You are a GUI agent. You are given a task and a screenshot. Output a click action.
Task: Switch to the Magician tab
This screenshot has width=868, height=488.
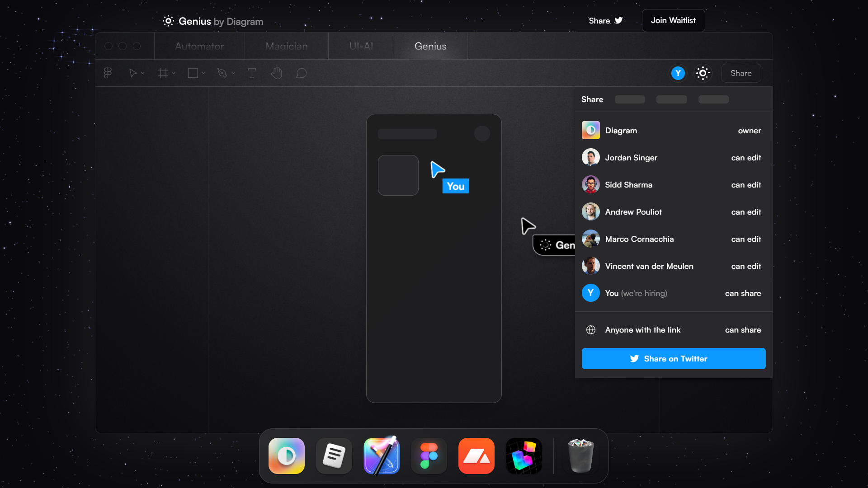pos(287,46)
